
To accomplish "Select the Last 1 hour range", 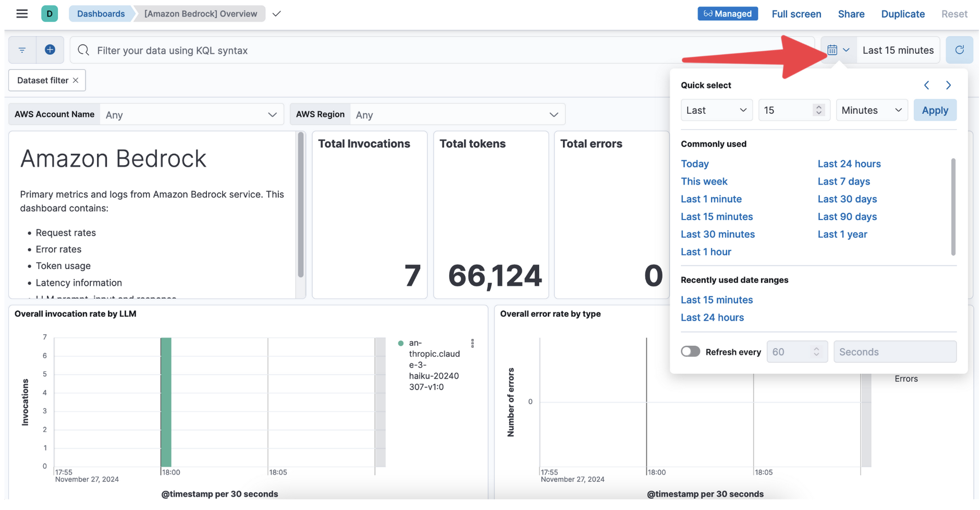I will coord(706,252).
